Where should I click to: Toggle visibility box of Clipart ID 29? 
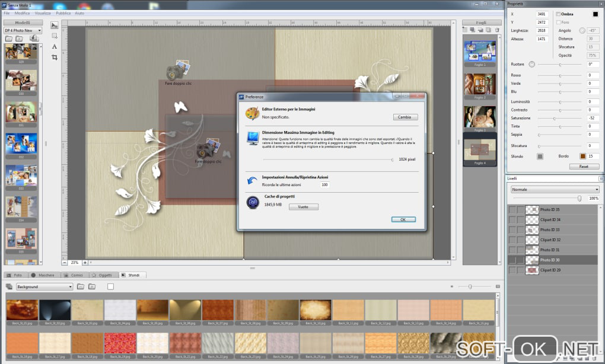[x=512, y=270]
